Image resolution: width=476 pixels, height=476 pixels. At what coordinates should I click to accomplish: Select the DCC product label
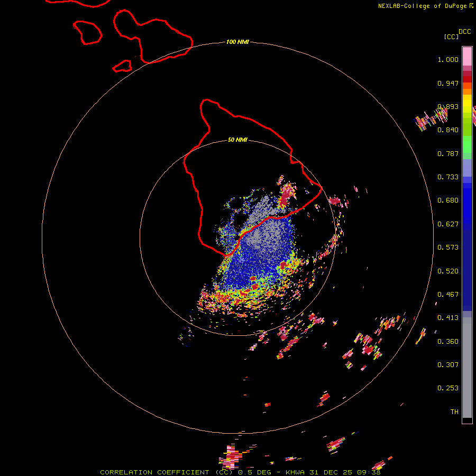tap(465, 32)
